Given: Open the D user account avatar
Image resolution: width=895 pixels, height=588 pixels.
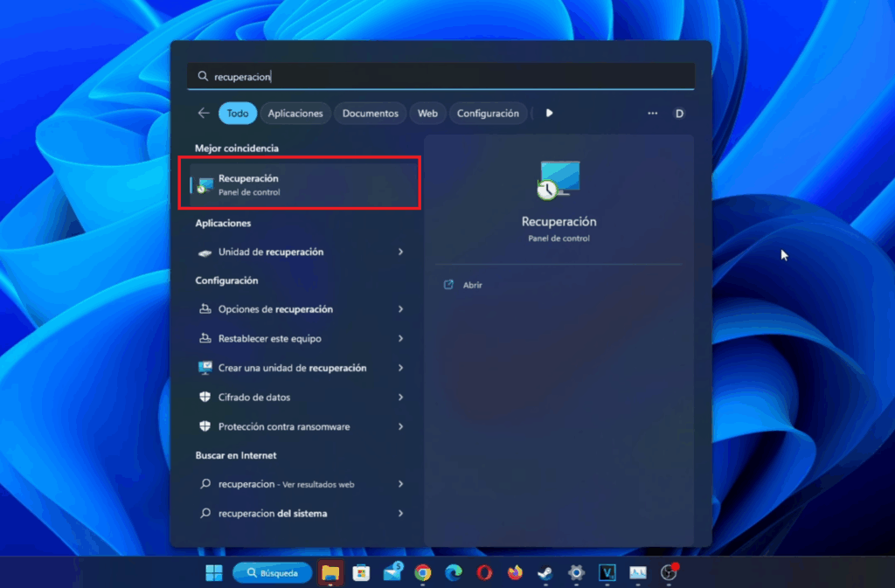Looking at the screenshot, I should (679, 114).
